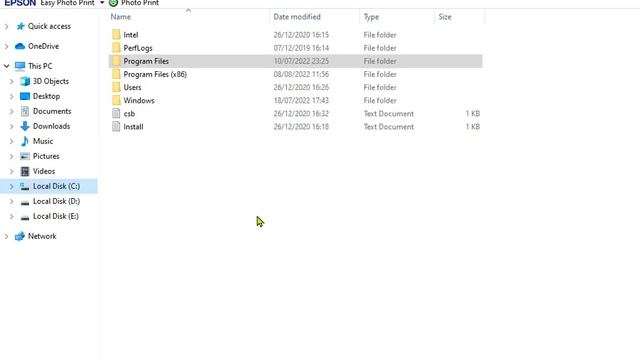Click the csb Text Document type cell
The width and height of the screenshot is (640, 360).
click(389, 113)
